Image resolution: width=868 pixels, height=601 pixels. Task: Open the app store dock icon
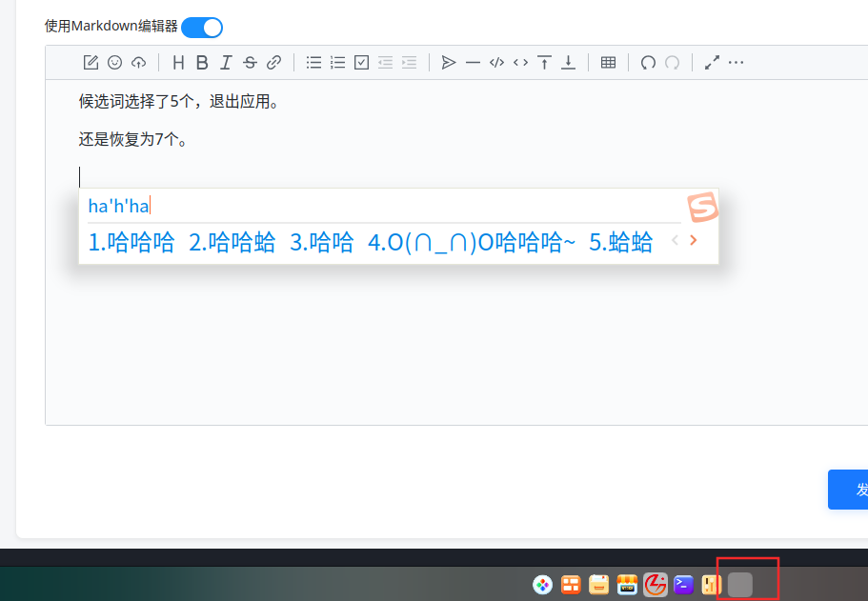[627, 585]
